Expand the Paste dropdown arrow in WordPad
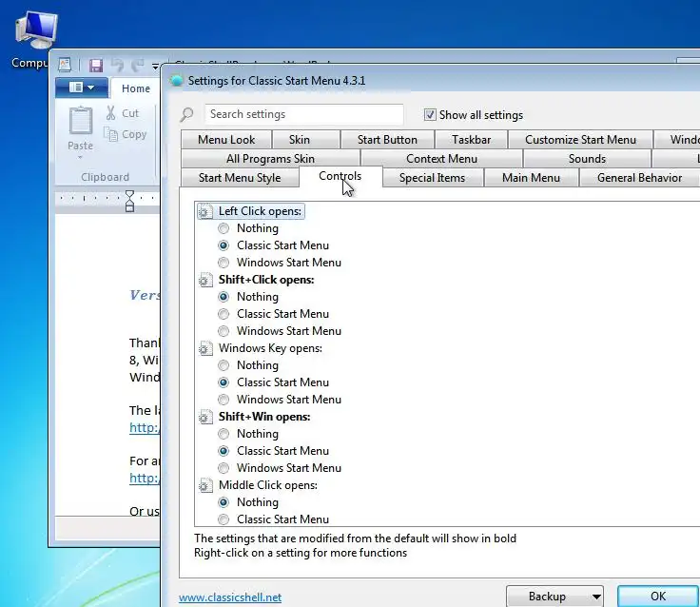The height and width of the screenshot is (607, 700). tap(80, 157)
